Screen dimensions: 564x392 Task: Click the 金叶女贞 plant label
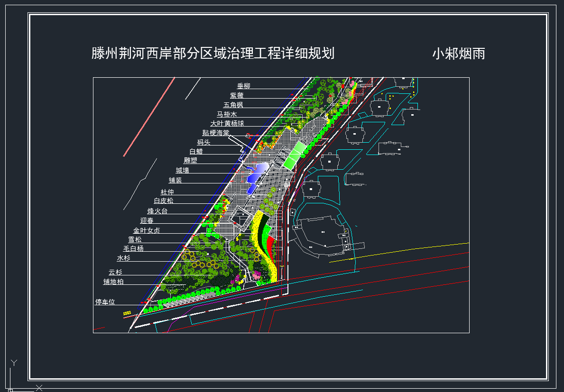(x=147, y=230)
